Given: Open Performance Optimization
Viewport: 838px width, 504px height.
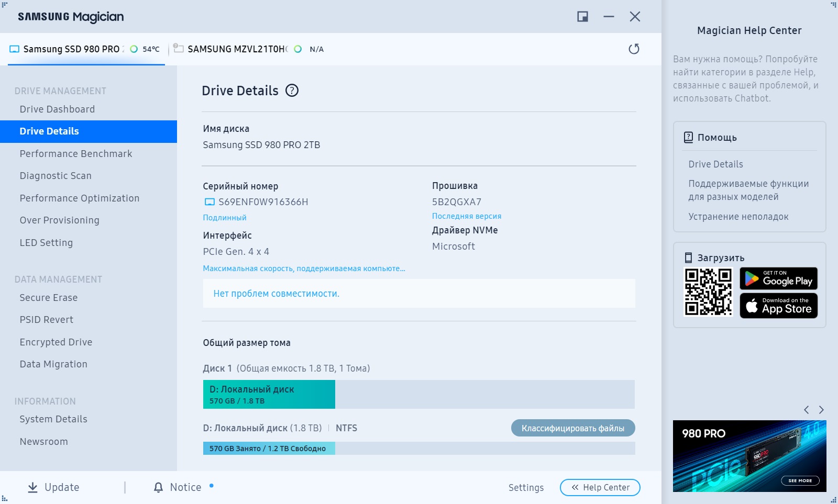Looking at the screenshot, I should pos(80,198).
